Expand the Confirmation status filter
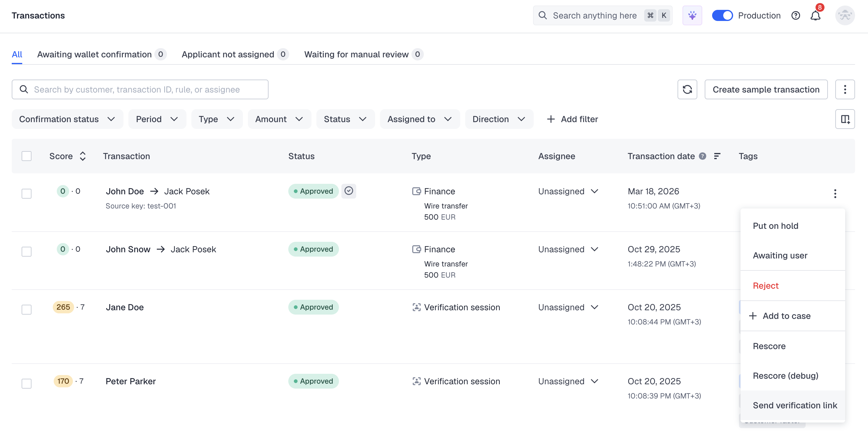Screen dimensions: 868x433 pos(67,119)
